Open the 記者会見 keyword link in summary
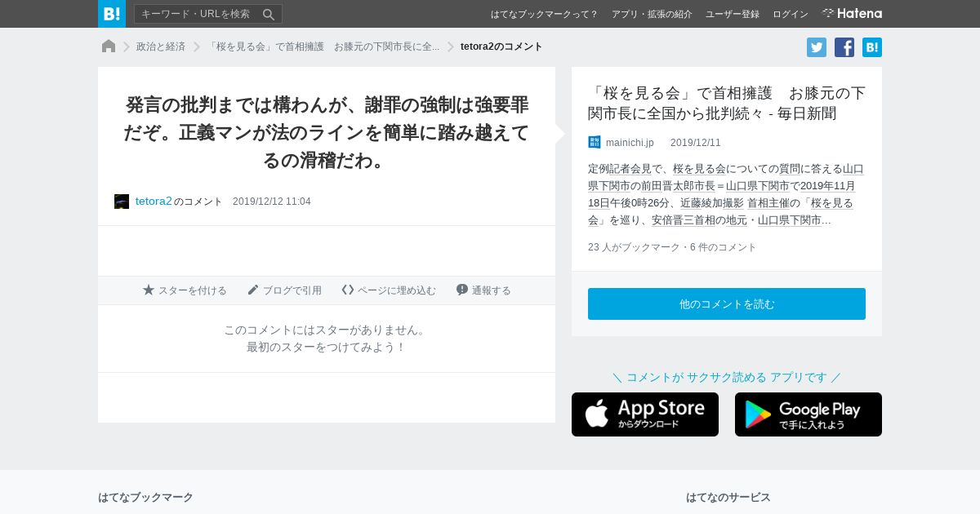980x514 pixels. (630, 169)
